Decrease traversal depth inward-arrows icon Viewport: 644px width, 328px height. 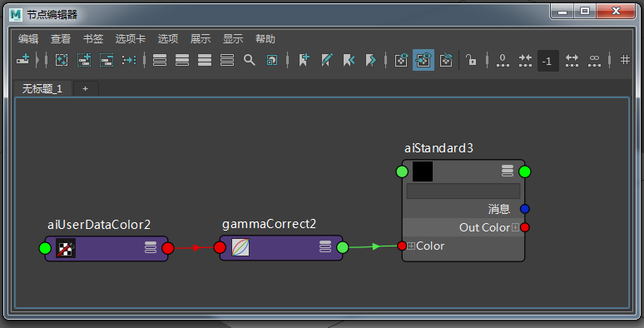tap(525, 60)
